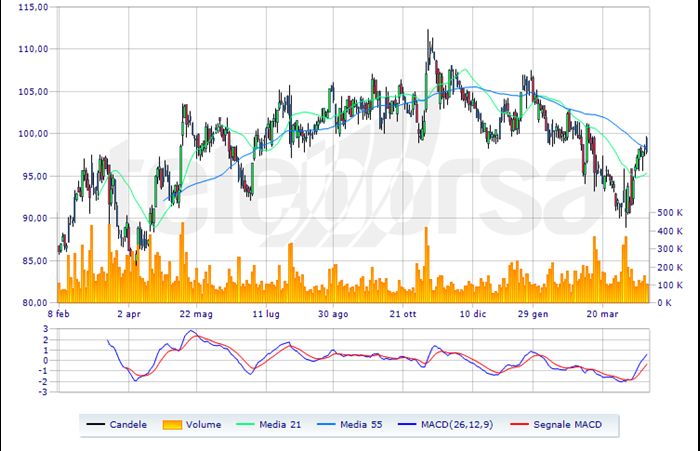Viewport: 700px width, 451px height.
Task: Click the 21 ott date label
Action: coord(403,313)
